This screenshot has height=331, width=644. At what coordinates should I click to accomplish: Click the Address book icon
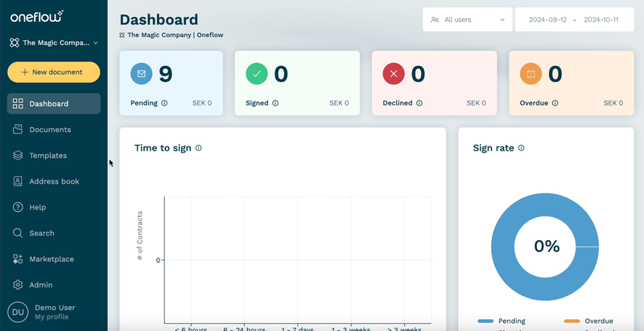(18, 181)
